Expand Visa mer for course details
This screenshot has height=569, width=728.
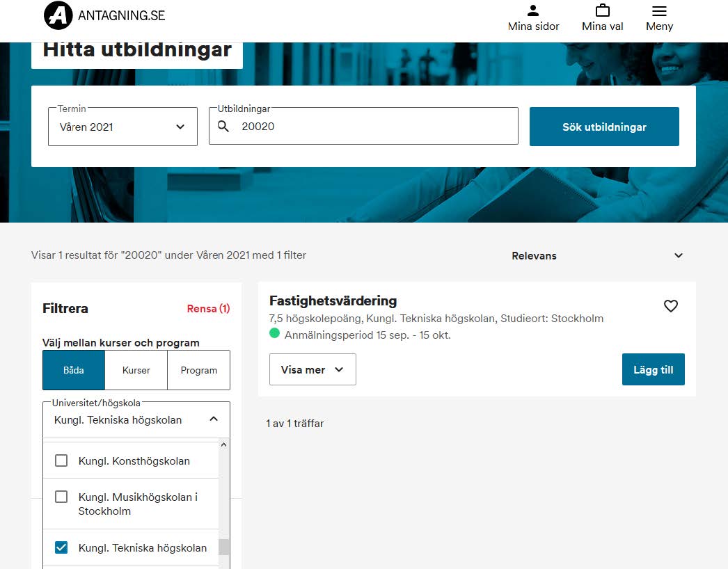click(312, 369)
